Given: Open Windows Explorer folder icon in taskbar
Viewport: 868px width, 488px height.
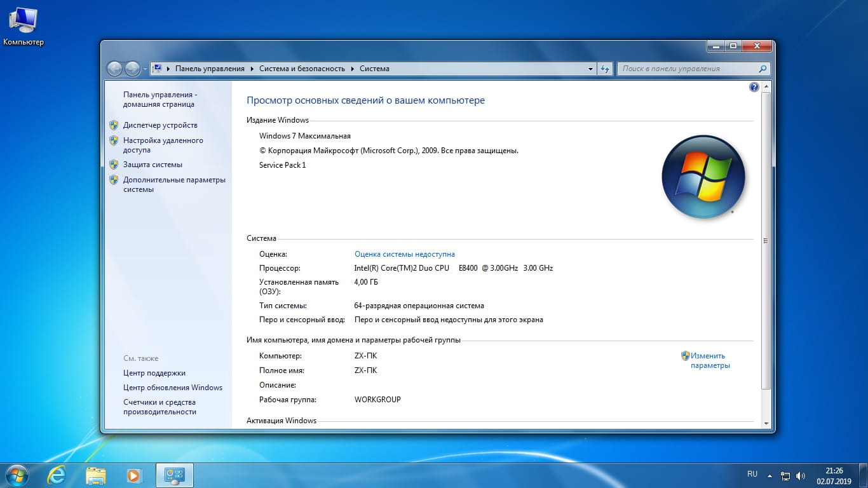Looking at the screenshot, I should click(96, 475).
